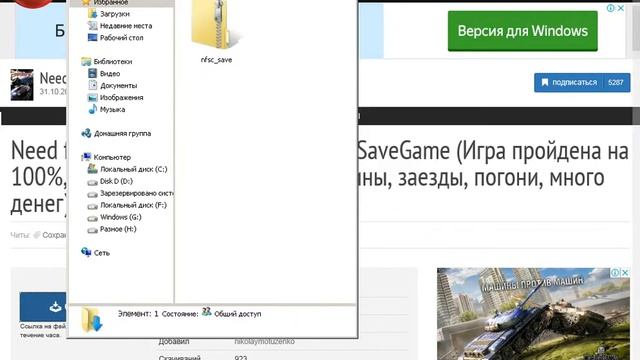The image size is (640, 360).
Task: Open the Машины против машин ad image
Action: click(533, 314)
